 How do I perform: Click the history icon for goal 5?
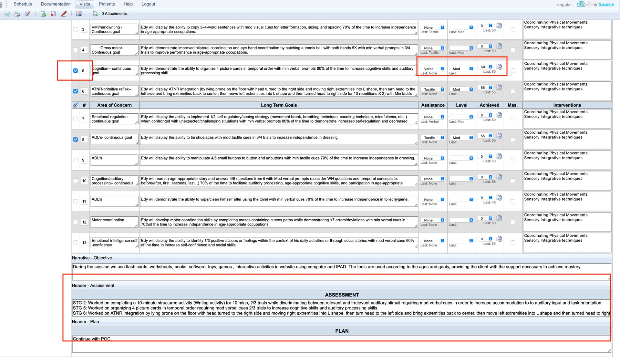click(499, 67)
